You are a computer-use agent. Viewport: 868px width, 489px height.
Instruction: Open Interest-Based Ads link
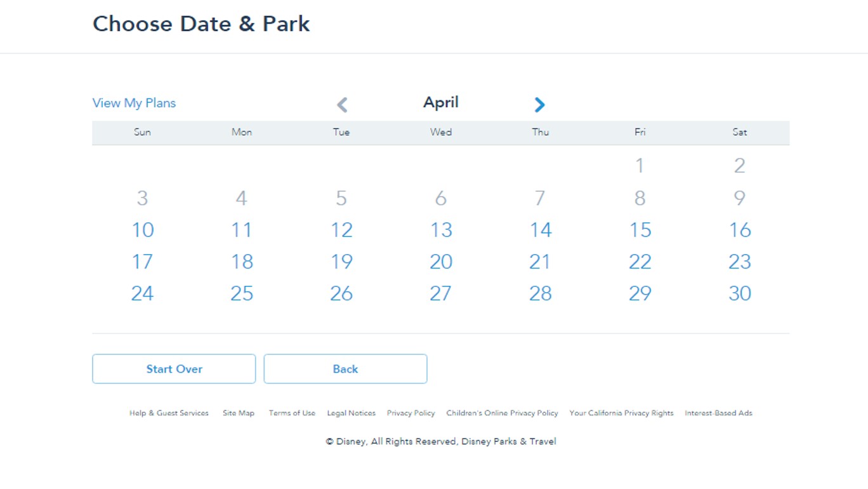pyautogui.click(x=718, y=413)
